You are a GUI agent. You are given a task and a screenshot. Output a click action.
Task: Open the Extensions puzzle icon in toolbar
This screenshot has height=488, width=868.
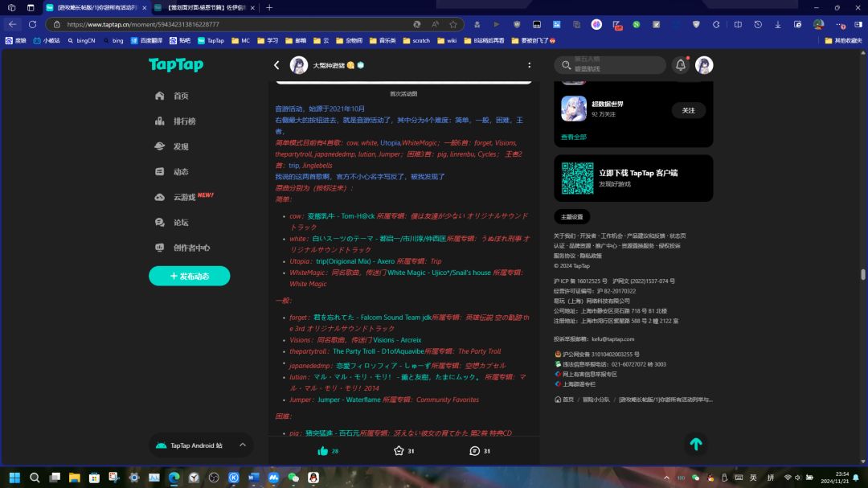click(x=716, y=24)
